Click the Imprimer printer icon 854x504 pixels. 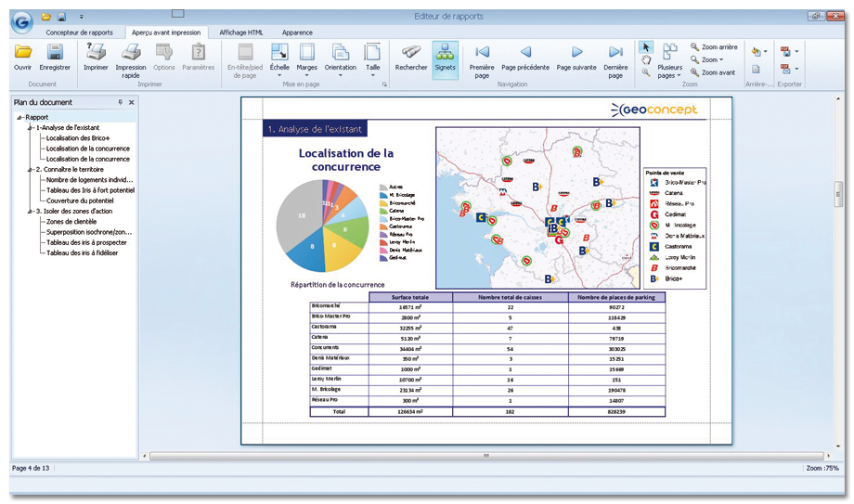pyautogui.click(x=96, y=52)
